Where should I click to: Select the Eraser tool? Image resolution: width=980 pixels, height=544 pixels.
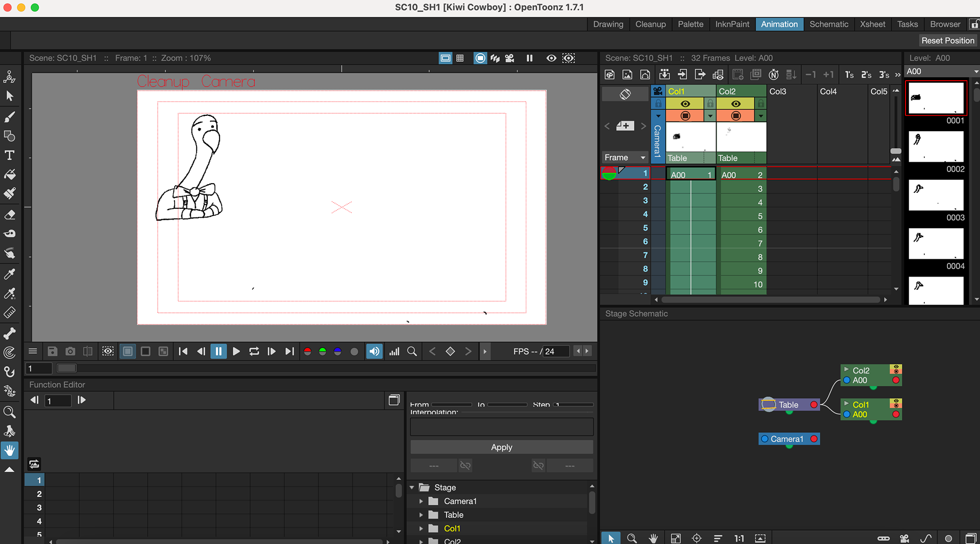pyautogui.click(x=9, y=214)
